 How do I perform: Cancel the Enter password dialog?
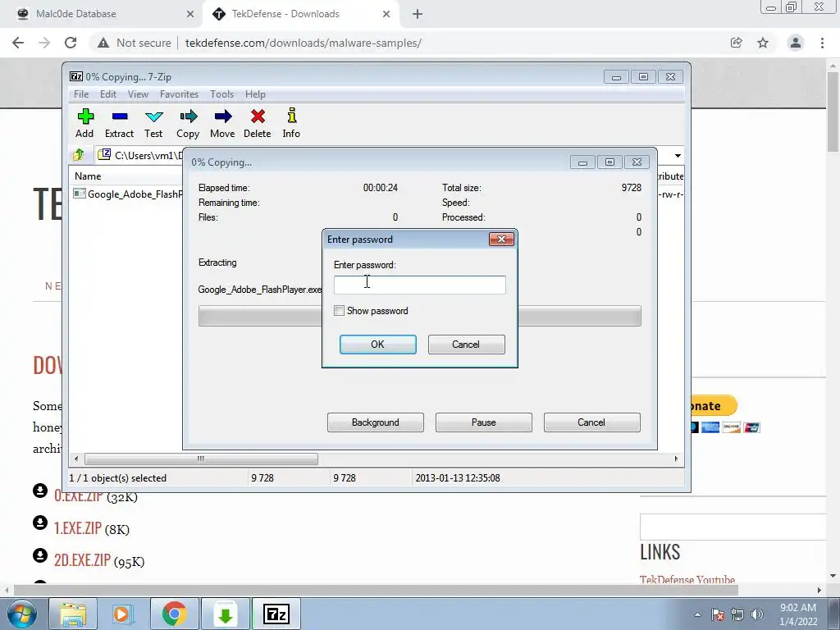(x=466, y=345)
